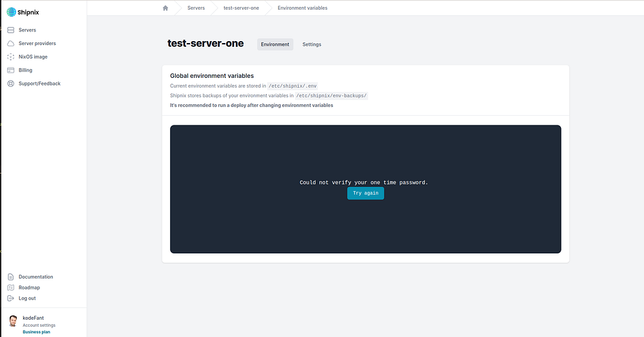Click the /etc/shipnix/.env path text
Image resolution: width=644 pixels, height=337 pixels.
292,86
